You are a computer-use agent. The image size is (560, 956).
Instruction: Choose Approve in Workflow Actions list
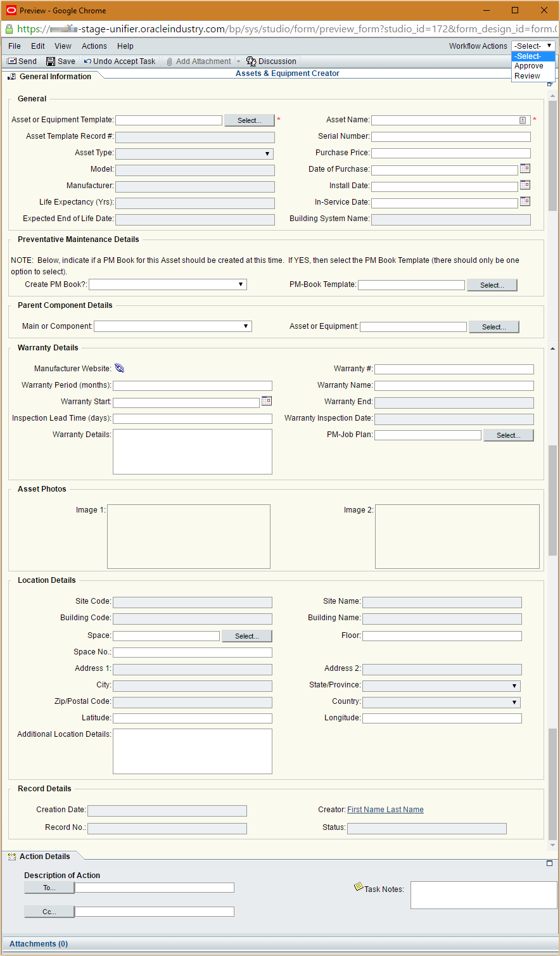point(529,66)
